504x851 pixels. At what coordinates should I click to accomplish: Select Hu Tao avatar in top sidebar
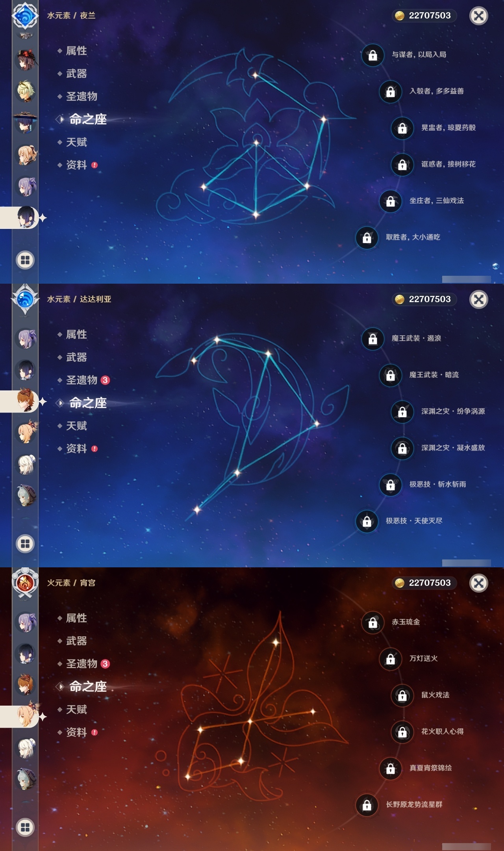[x=26, y=60]
